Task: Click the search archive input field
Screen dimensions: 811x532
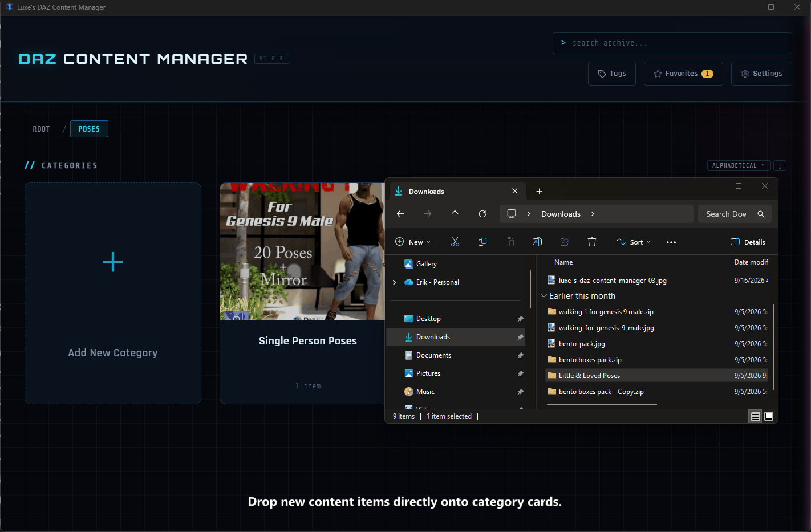Action: pos(672,43)
